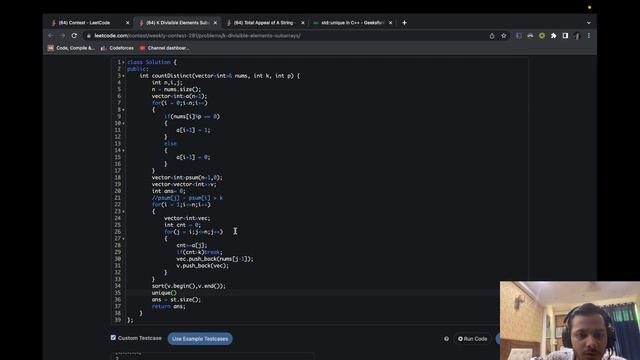Click 'int n,i,j;' on line 4

tap(167, 82)
